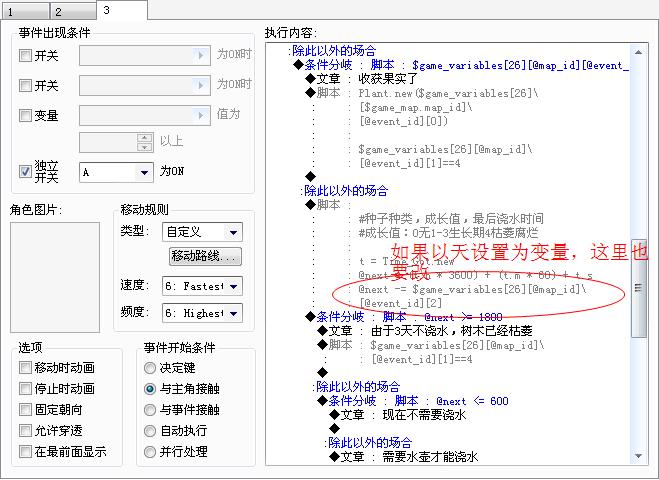Select the 脚本 Plant.new command line
659x480 pixels.
(422, 93)
